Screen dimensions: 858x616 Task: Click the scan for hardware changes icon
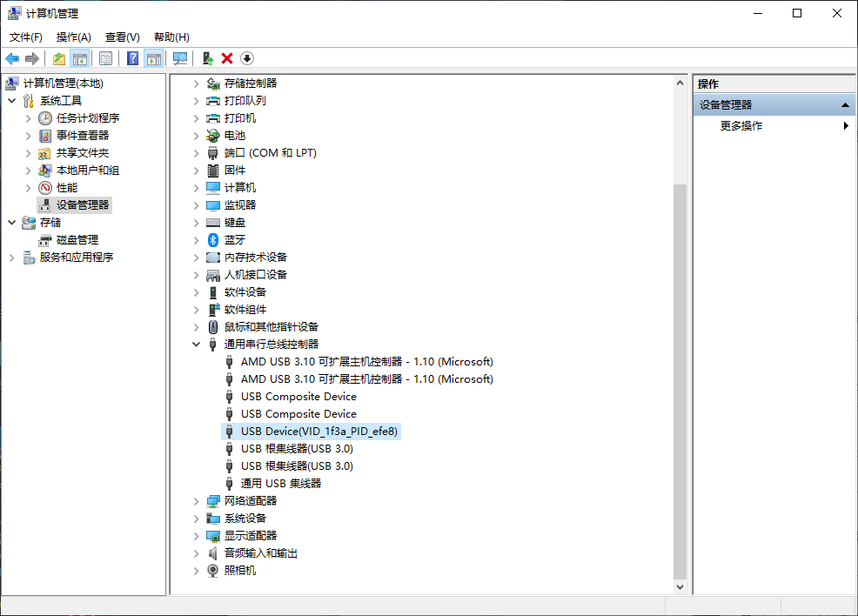181,58
